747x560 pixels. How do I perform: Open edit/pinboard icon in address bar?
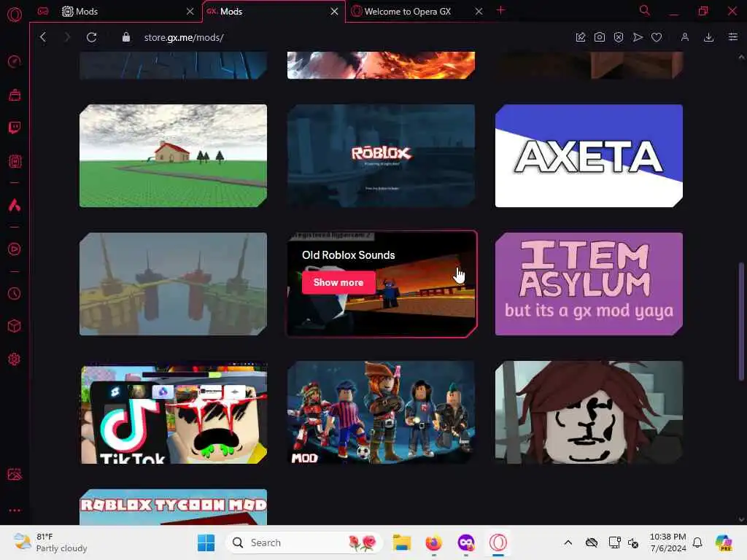point(580,37)
